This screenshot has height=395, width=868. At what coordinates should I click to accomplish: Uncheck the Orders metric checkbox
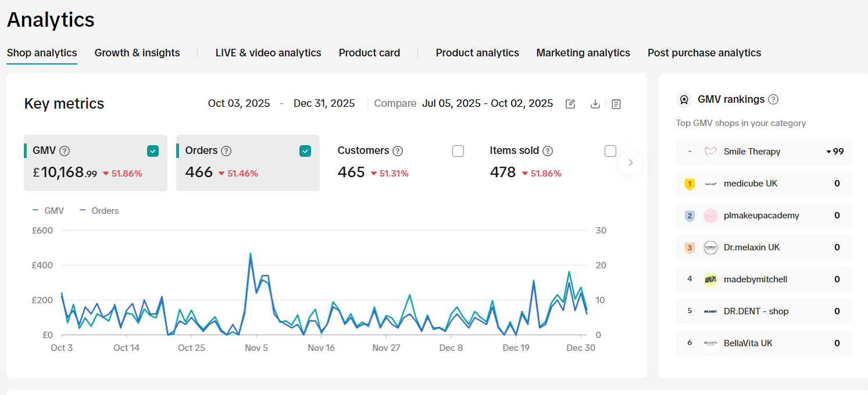click(305, 151)
